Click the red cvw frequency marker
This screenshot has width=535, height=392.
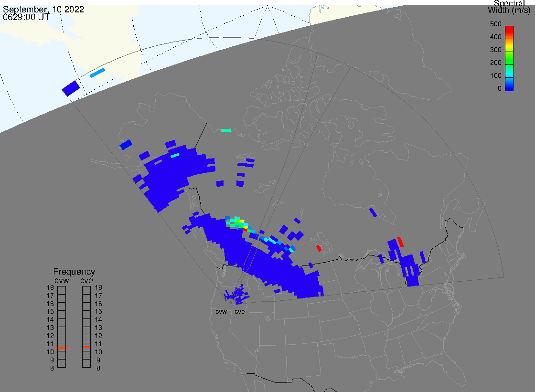tap(62, 347)
